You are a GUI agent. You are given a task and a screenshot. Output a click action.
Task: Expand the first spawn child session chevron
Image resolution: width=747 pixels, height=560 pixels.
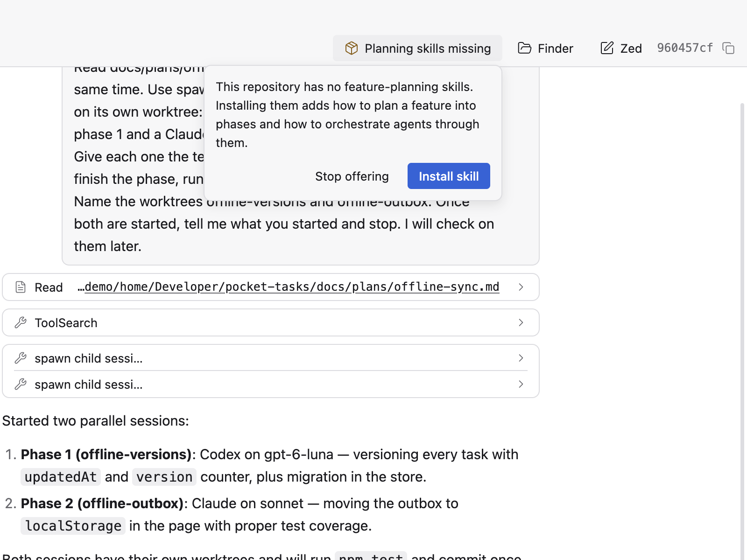(521, 358)
